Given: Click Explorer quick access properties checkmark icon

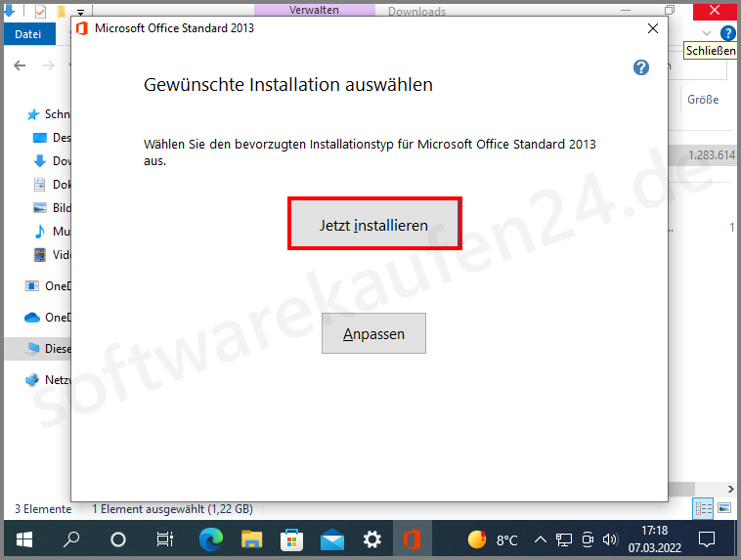Looking at the screenshot, I should coord(40,12).
